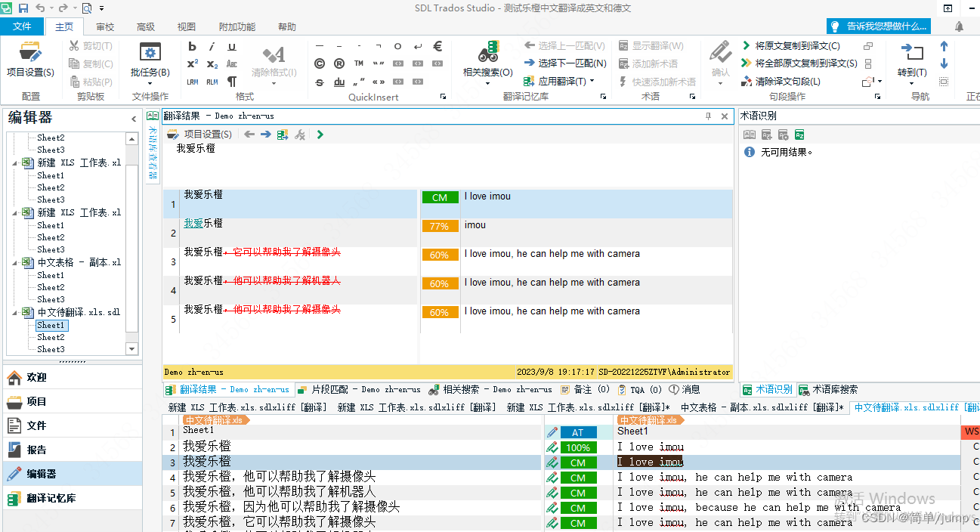Open the Comments (备注) tab

tap(586, 390)
